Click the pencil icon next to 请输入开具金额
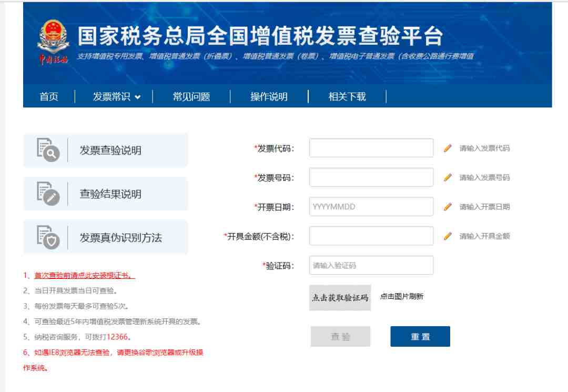Image resolution: width=568 pixels, height=392 pixels. click(x=448, y=236)
